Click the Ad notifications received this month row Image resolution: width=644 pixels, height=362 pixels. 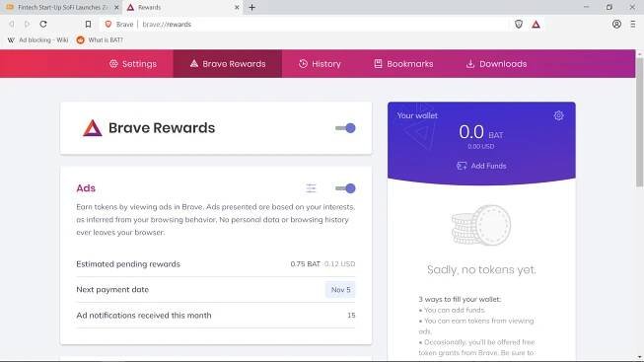click(216, 316)
